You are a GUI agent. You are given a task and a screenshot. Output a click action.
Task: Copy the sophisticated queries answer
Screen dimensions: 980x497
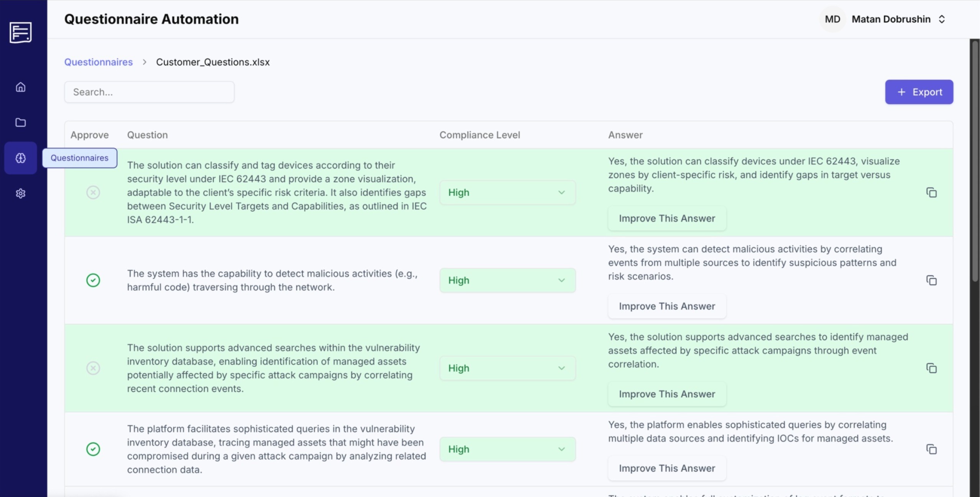931,449
